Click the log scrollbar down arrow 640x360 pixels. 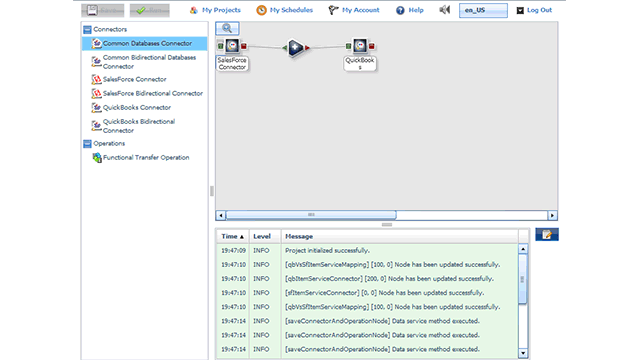[x=523, y=353]
